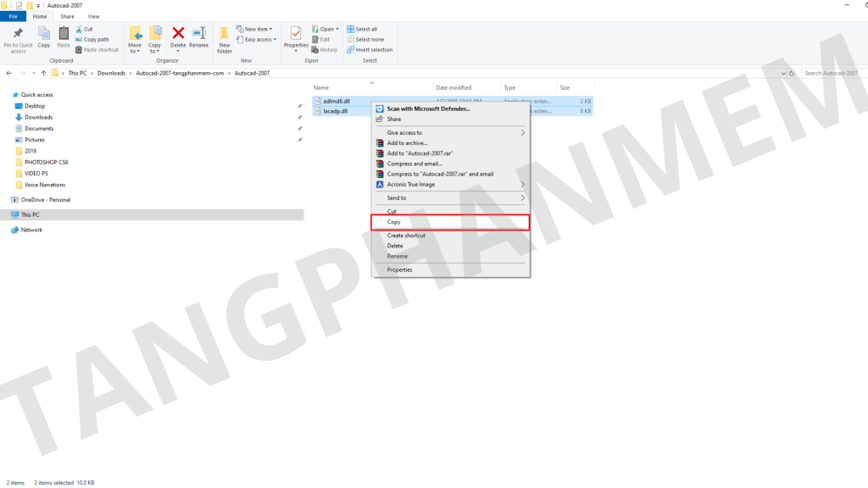This screenshot has width=868, height=488.
Task: Expand the New item dropdown
Action: [x=259, y=29]
